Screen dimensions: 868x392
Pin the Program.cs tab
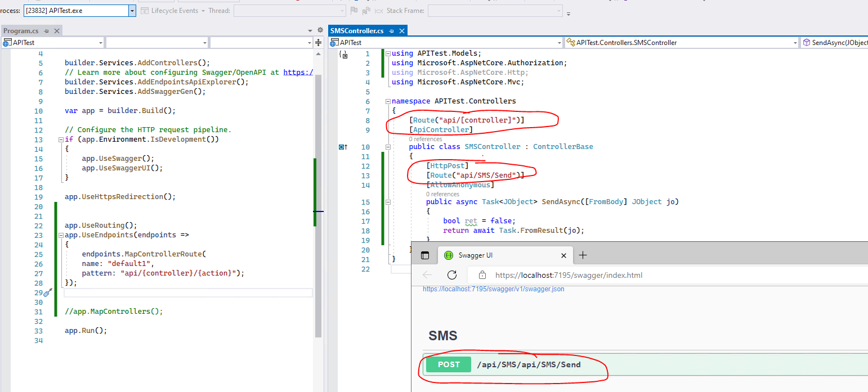tap(47, 31)
